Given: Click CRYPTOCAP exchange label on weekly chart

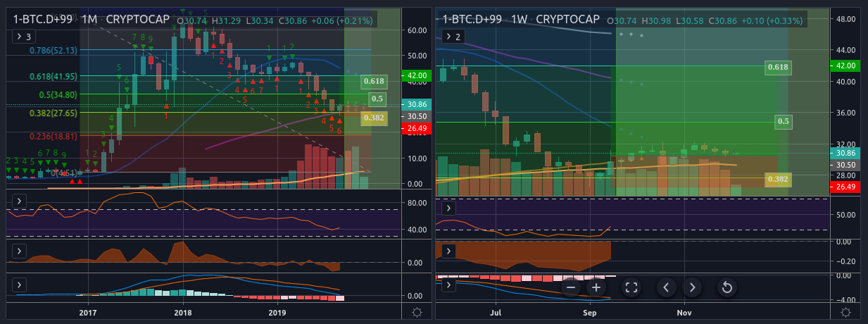Looking at the screenshot, I should (568, 20).
